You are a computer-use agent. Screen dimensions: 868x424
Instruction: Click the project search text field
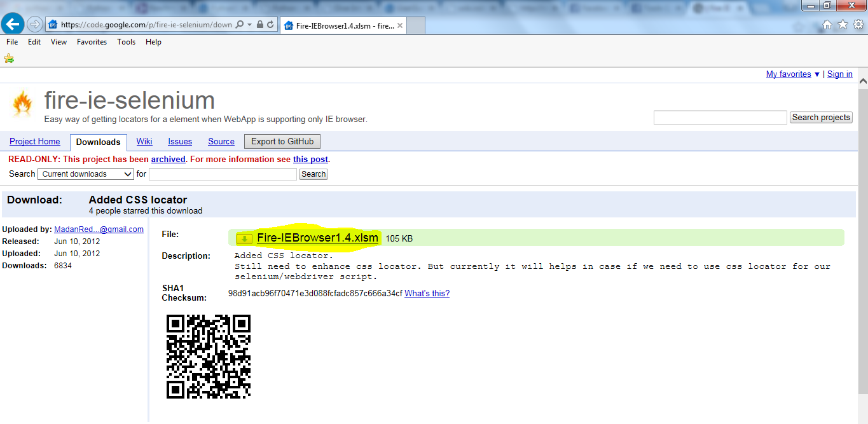[720, 118]
